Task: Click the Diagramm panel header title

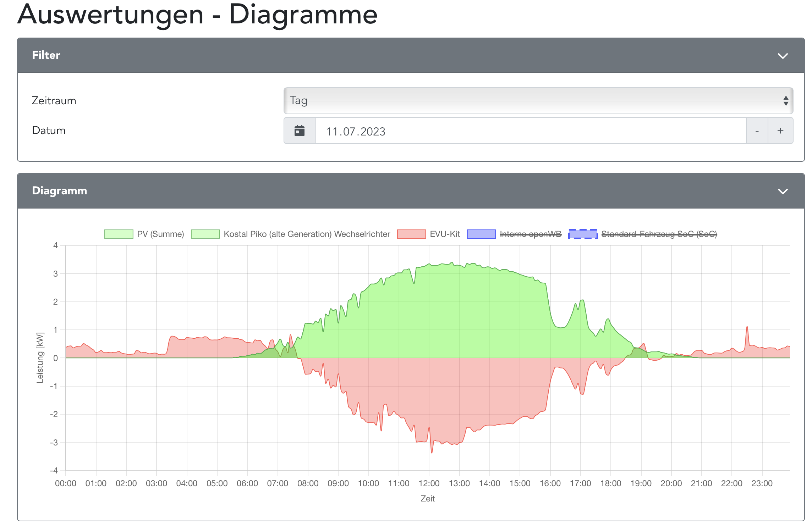Action: click(59, 191)
